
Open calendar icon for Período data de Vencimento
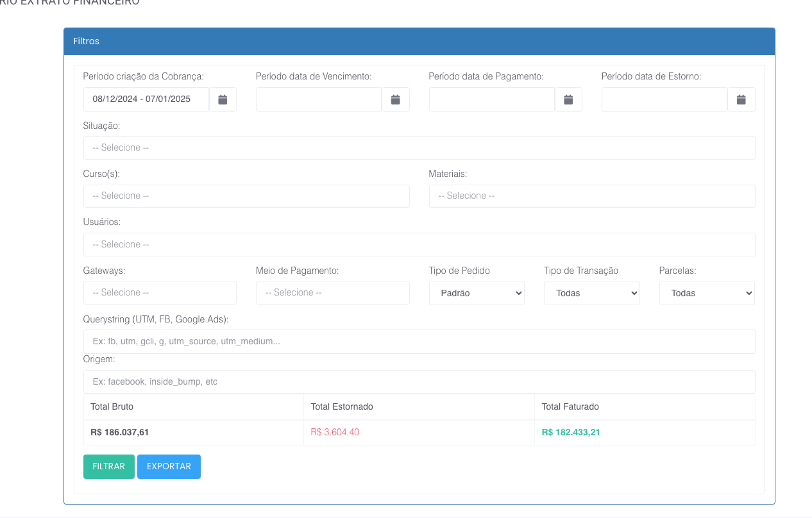pyautogui.click(x=396, y=99)
